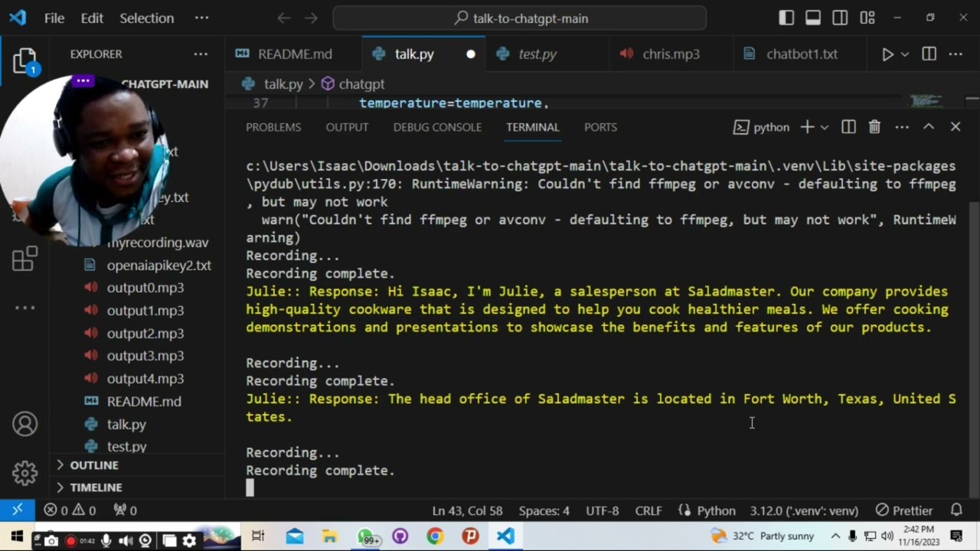Open the Problems panel tab
Viewport: 980px width, 551px height.
point(273,127)
